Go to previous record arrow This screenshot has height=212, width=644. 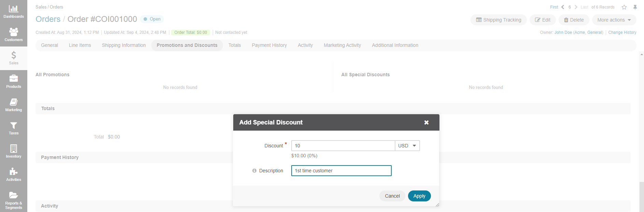pos(563,7)
